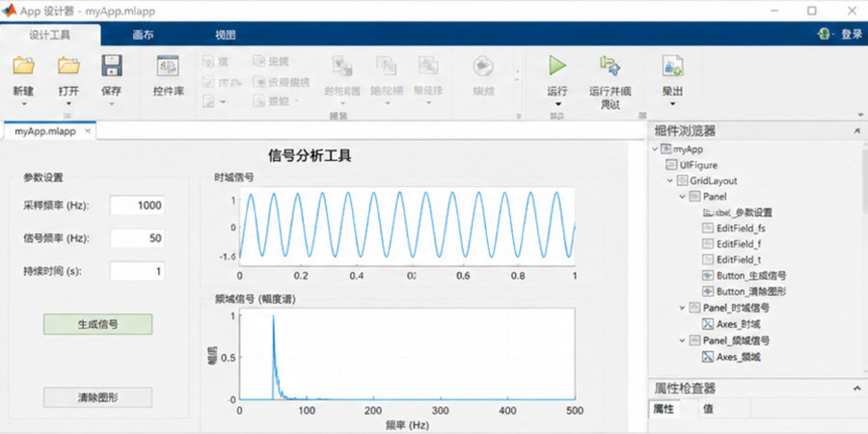Image resolution: width=868 pixels, height=434 pixels.
Task: Close the myApp.mlapp document tab
Action: (88, 132)
